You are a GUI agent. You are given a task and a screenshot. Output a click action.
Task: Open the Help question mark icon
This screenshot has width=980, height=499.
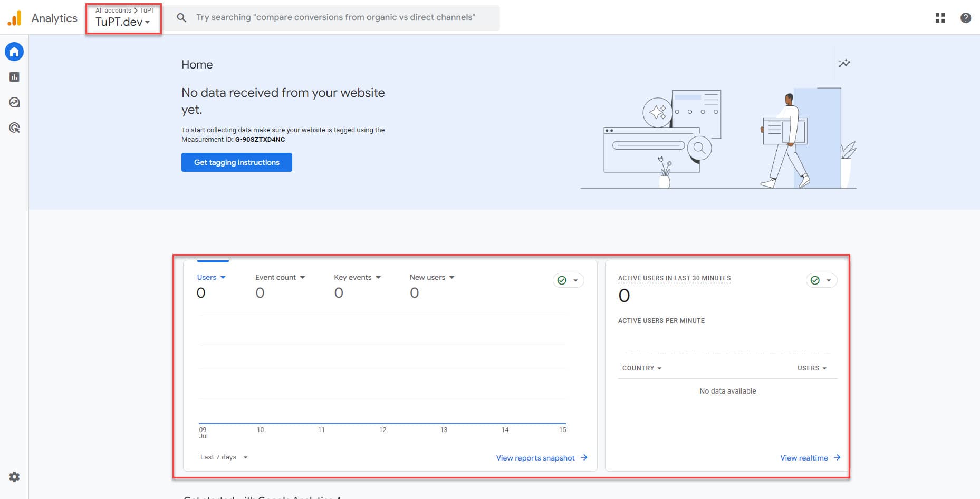(965, 18)
